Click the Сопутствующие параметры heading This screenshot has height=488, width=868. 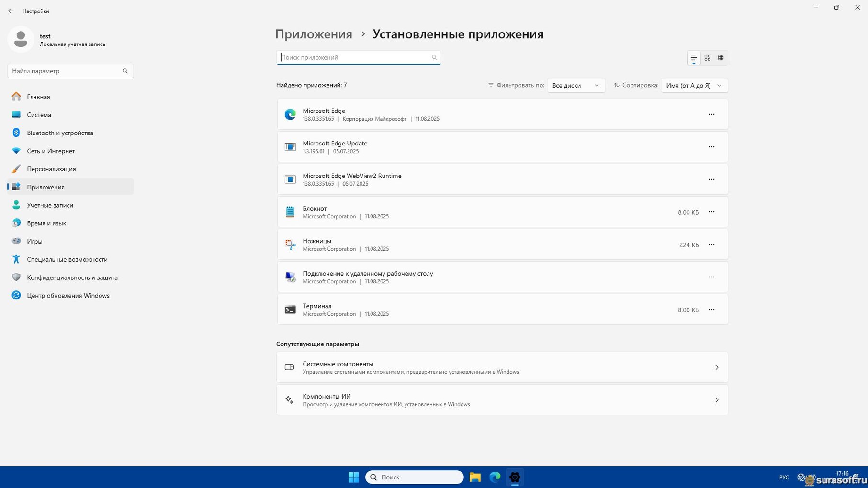click(x=317, y=344)
